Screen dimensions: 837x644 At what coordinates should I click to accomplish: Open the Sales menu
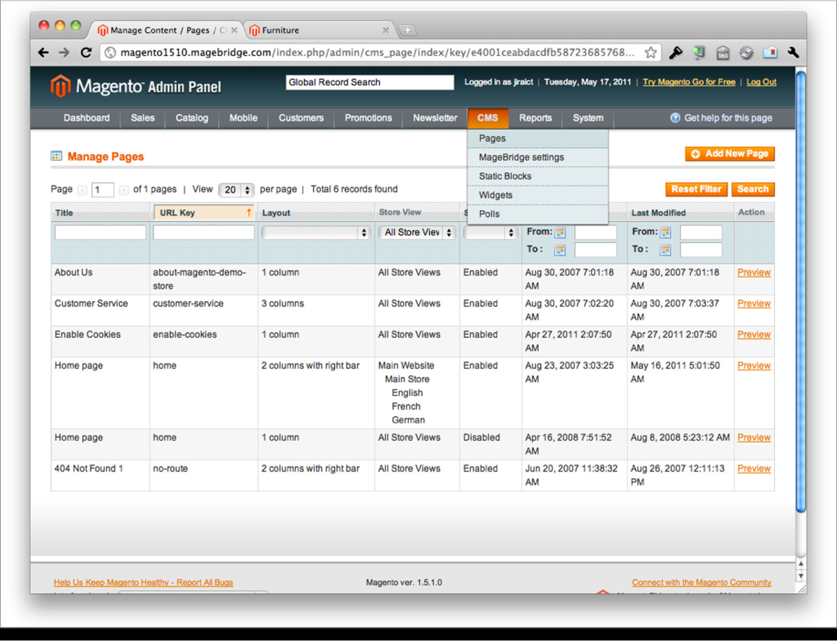click(143, 118)
